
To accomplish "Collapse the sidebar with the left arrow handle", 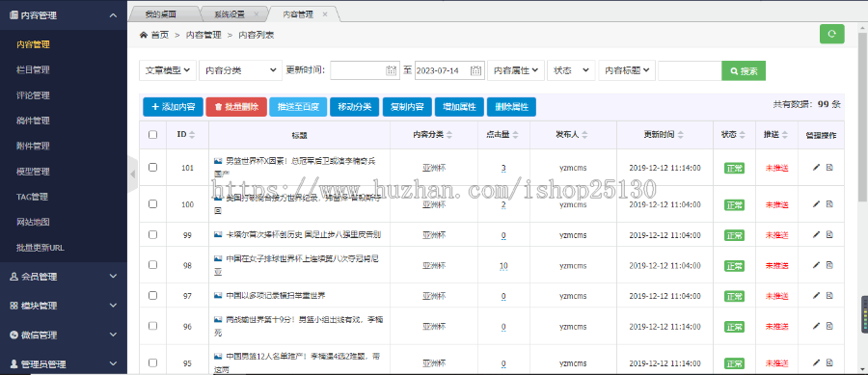I will point(132,174).
